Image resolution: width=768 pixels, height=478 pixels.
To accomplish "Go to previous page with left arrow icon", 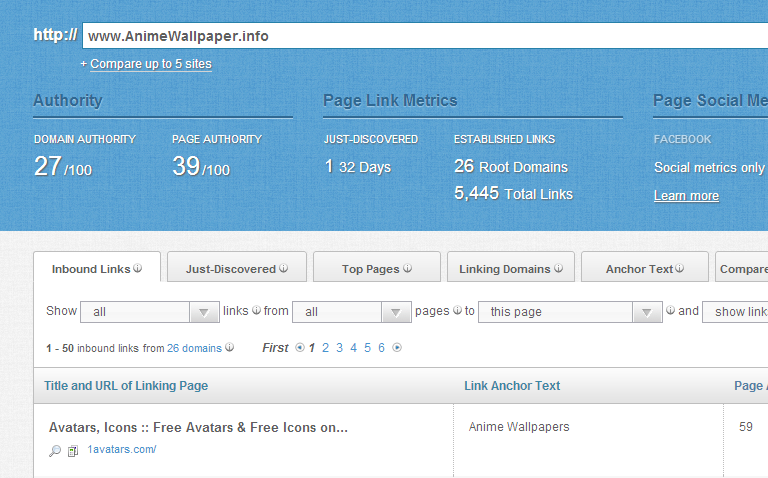I will (300, 348).
